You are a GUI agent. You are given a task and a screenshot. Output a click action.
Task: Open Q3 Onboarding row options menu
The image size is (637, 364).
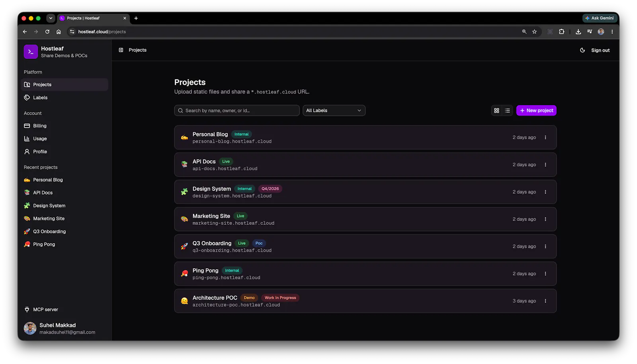click(x=545, y=247)
